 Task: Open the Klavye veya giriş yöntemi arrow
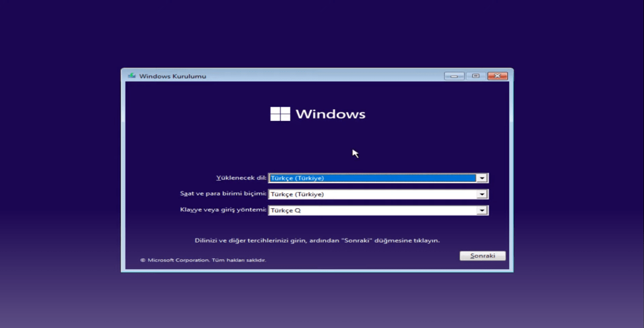pos(482,211)
